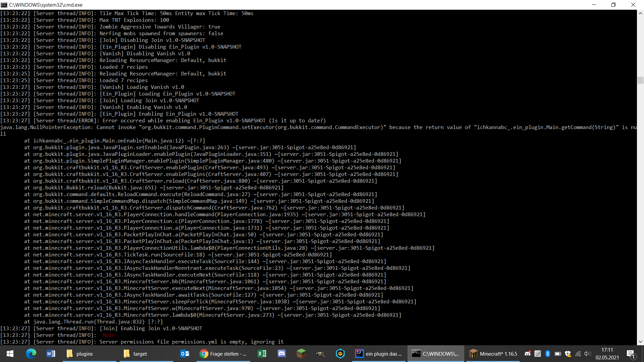Click 'Bukkit.reload(Bukkit.java:651)' stack line
This screenshot has width=644, height=362.
coord(154,188)
